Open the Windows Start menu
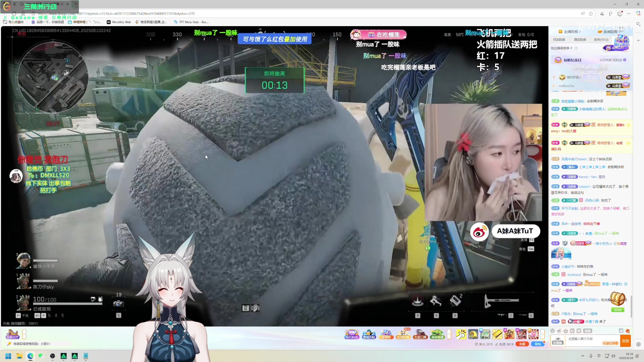The width and height of the screenshot is (644, 362). (8, 356)
